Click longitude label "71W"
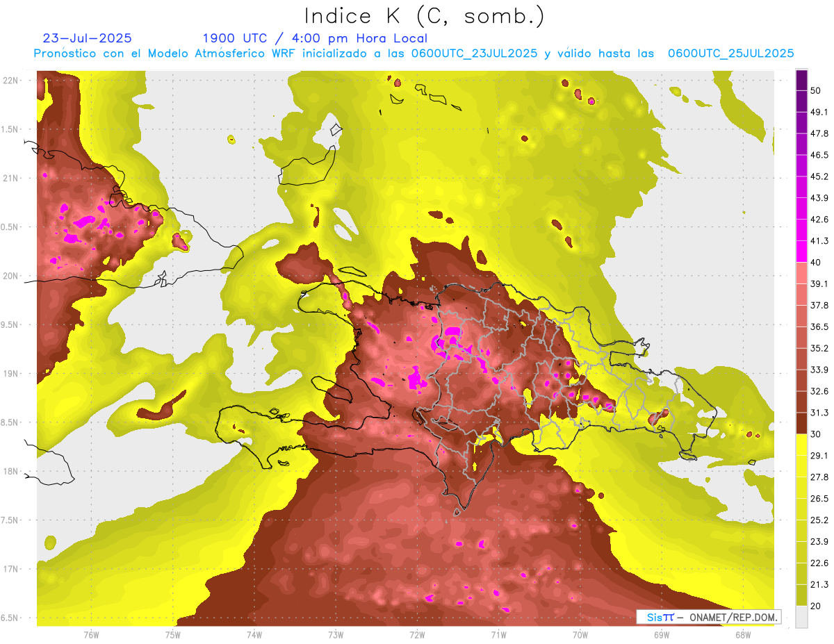Screen dimensions: 834x644 [x=498, y=635]
